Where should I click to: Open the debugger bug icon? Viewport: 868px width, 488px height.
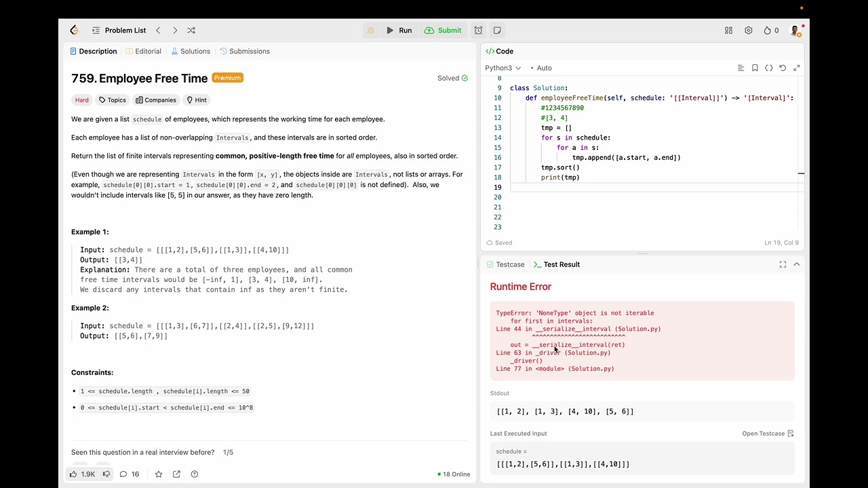point(370,30)
